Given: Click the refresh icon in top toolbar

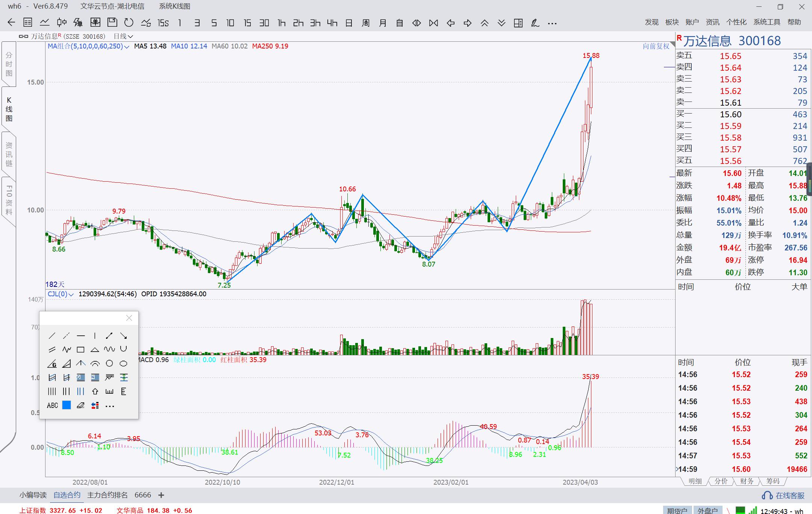Looking at the screenshot, I should (x=129, y=23).
